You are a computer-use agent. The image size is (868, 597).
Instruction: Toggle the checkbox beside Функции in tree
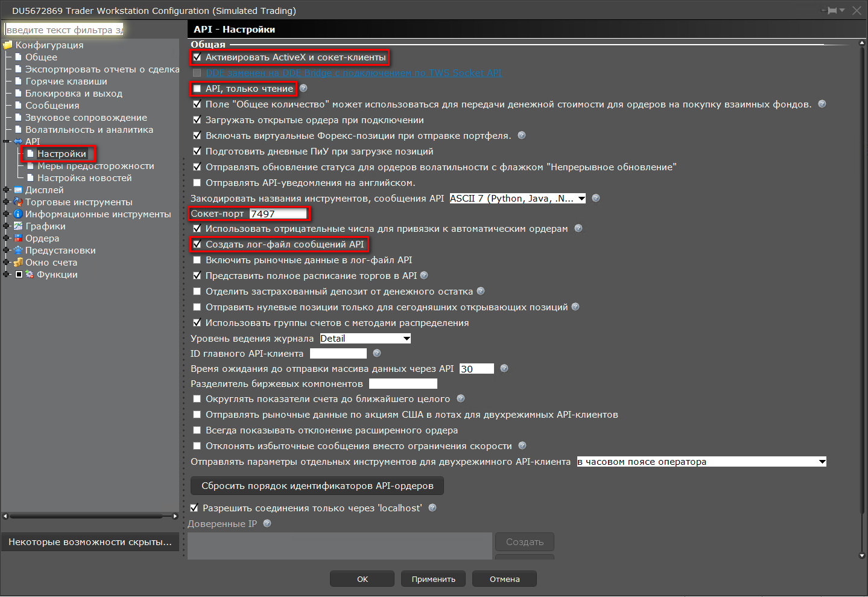19,274
